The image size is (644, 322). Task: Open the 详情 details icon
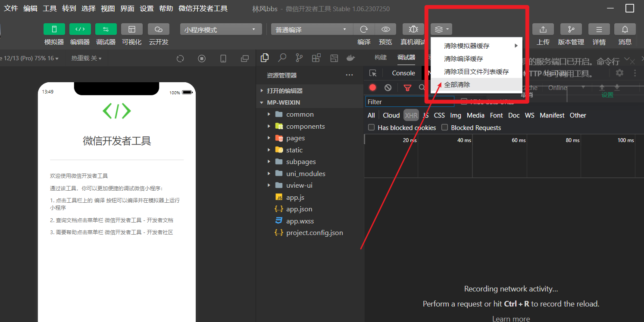(599, 29)
